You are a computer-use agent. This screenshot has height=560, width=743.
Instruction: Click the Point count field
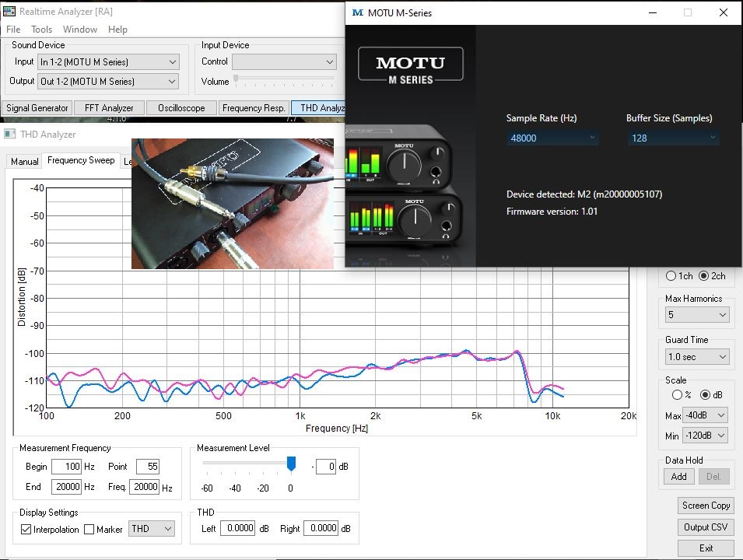pyautogui.click(x=147, y=467)
